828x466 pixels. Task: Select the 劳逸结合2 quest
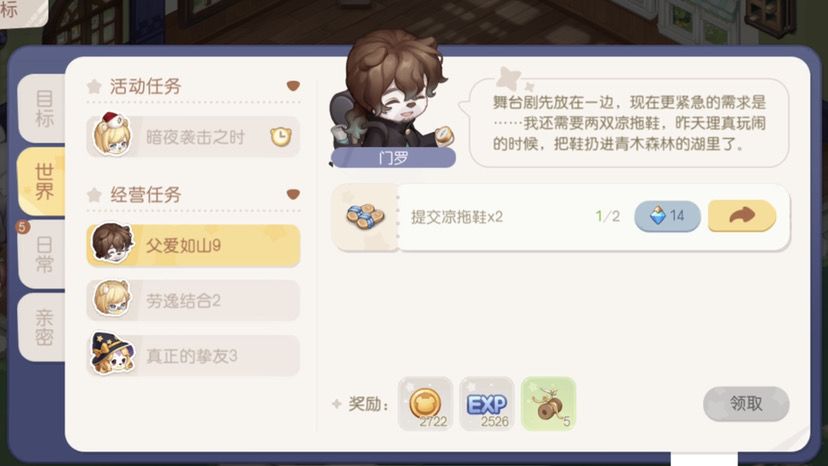tap(193, 301)
